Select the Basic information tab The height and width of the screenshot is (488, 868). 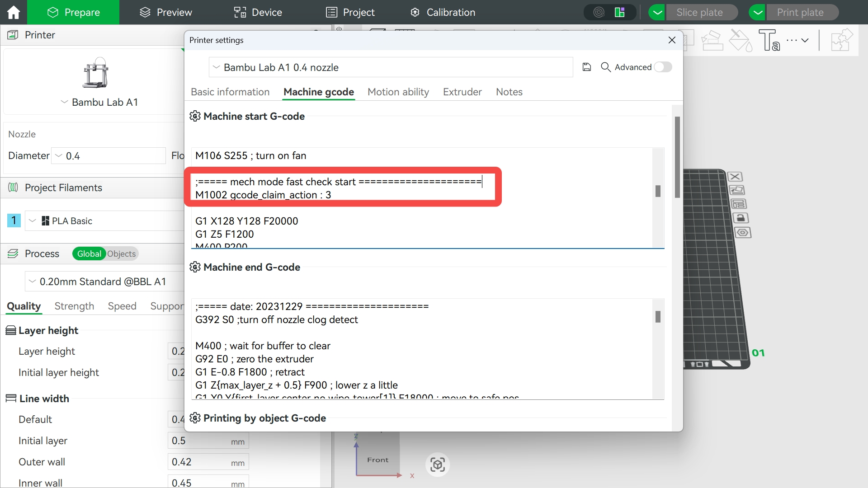(230, 92)
